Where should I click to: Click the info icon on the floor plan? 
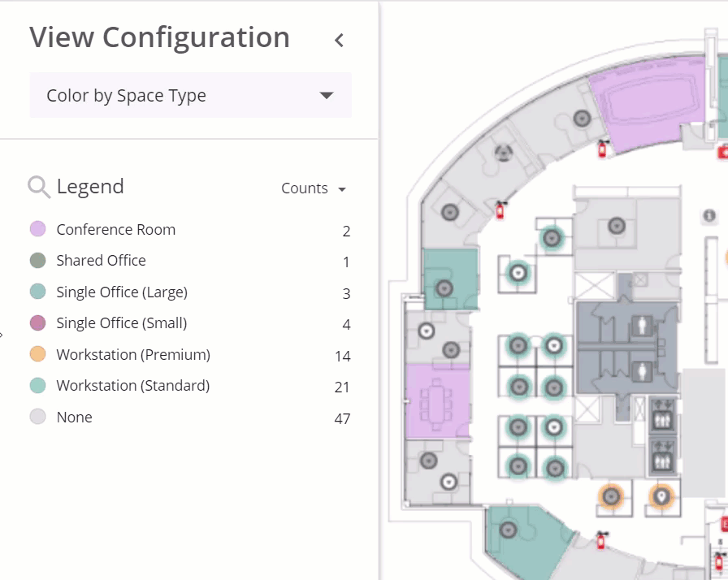tap(708, 215)
